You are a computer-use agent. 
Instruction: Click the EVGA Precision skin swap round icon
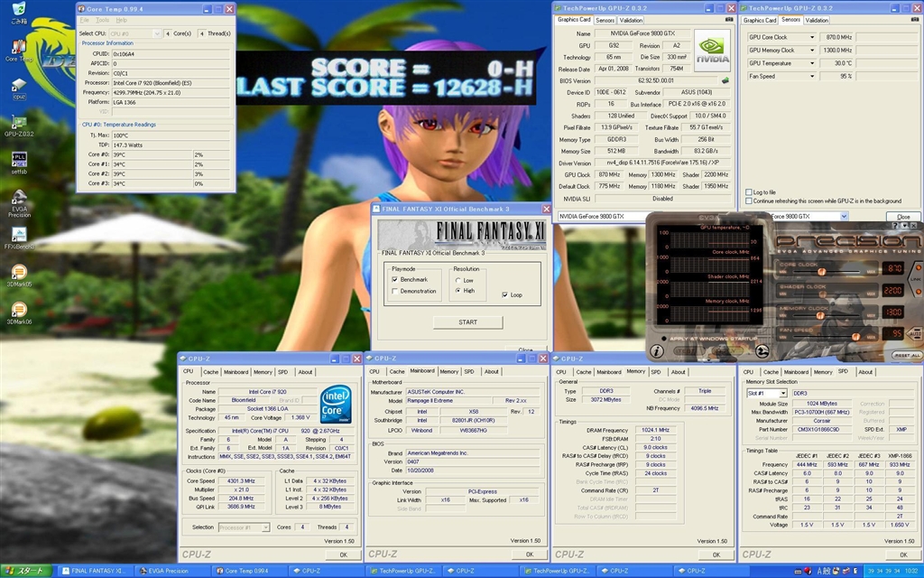pos(762,351)
